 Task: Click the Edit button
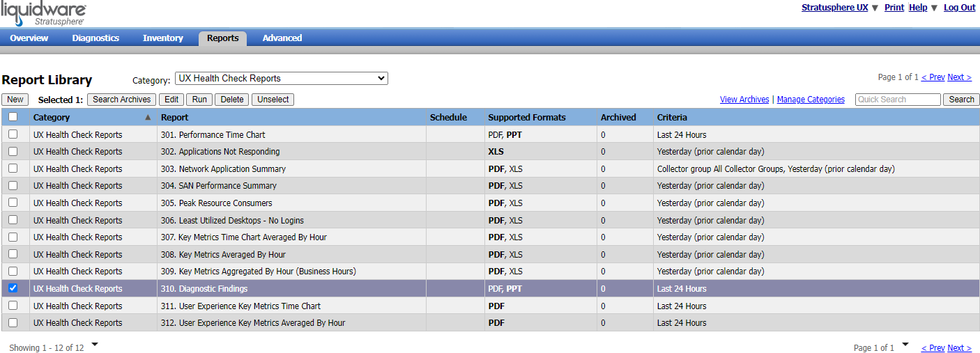coord(171,100)
